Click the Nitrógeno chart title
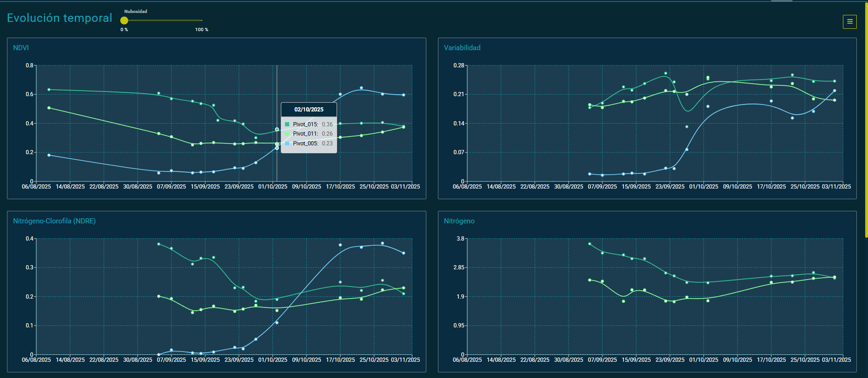This screenshot has height=378, width=868. click(459, 221)
